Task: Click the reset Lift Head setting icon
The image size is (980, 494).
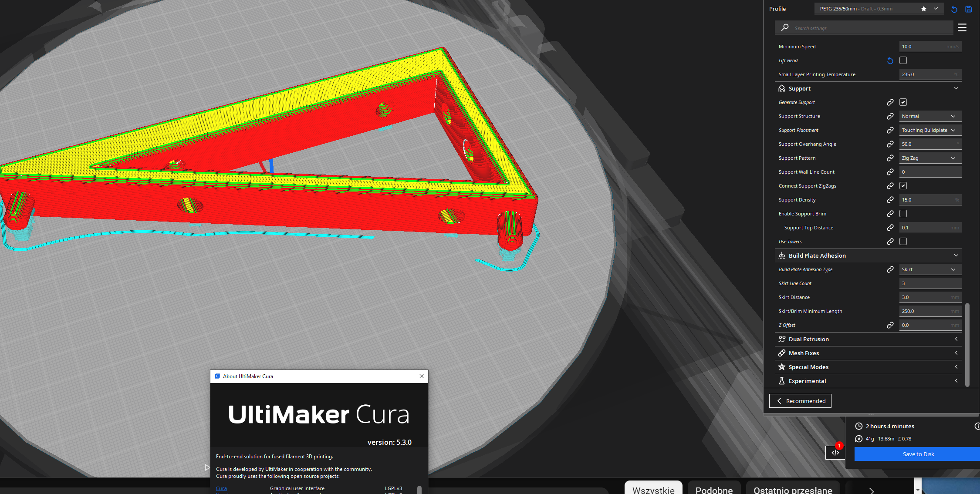Action: [890, 61]
